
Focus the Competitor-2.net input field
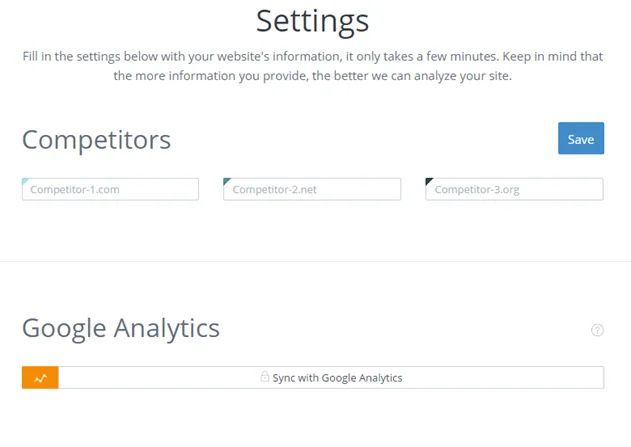(x=312, y=189)
